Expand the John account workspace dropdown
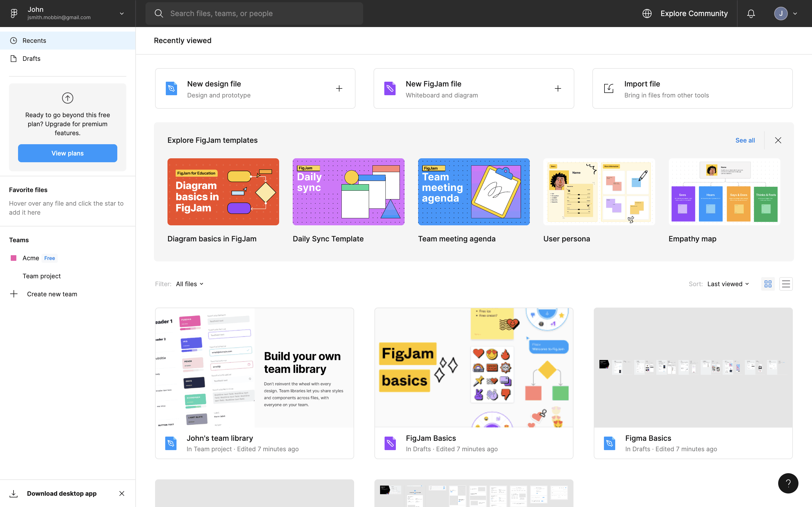Screen dimensions: 812x507 (122, 14)
